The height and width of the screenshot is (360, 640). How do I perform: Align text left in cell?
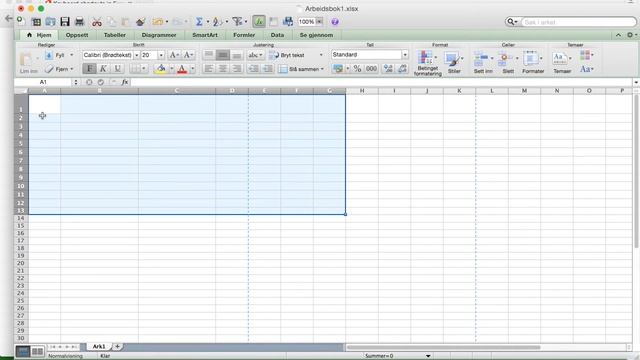tap(209, 69)
